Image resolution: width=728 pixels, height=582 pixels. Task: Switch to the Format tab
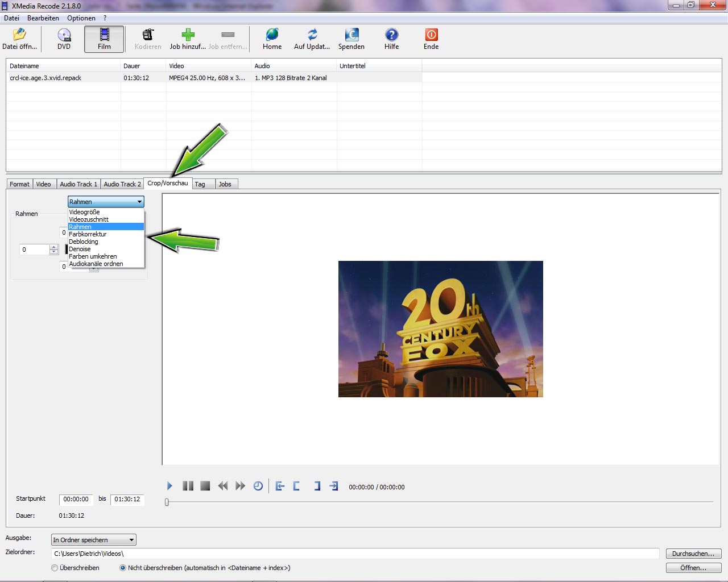coord(19,184)
